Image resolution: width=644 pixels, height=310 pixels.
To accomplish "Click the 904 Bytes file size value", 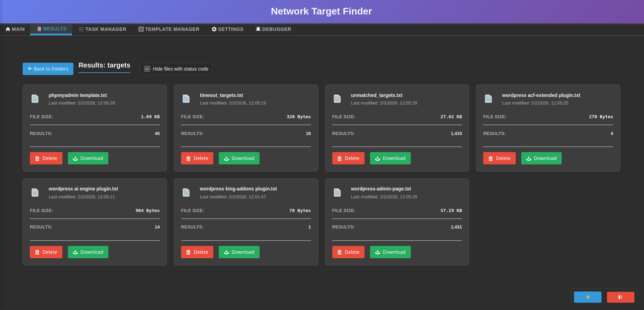I will [x=147, y=211].
